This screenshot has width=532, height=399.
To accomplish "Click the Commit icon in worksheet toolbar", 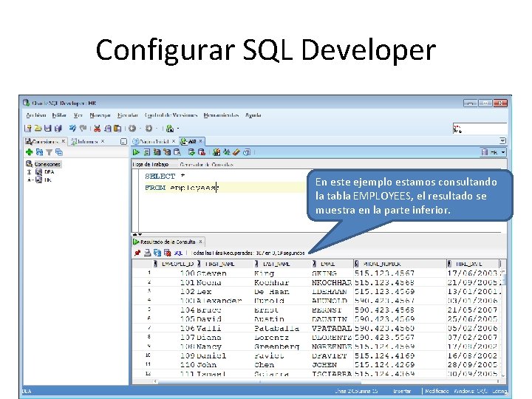I will (x=191, y=152).
